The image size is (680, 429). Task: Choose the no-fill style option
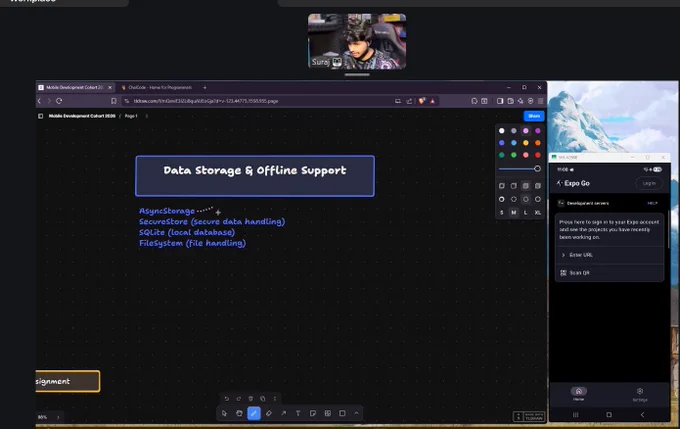point(502,186)
